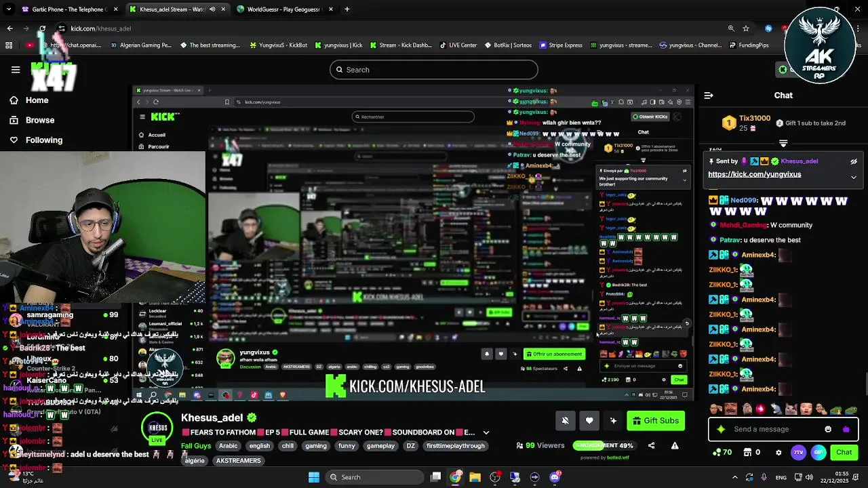Expand the pinned message chevron
The image size is (868, 488).
(854, 177)
